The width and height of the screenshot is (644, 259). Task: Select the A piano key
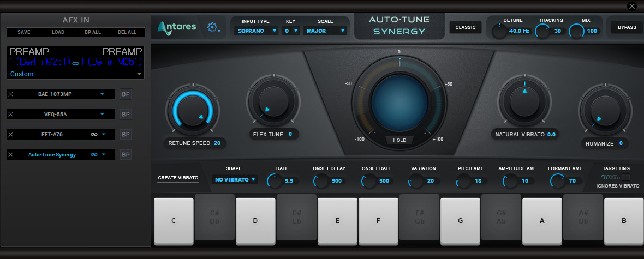pyautogui.click(x=542, y=221)
